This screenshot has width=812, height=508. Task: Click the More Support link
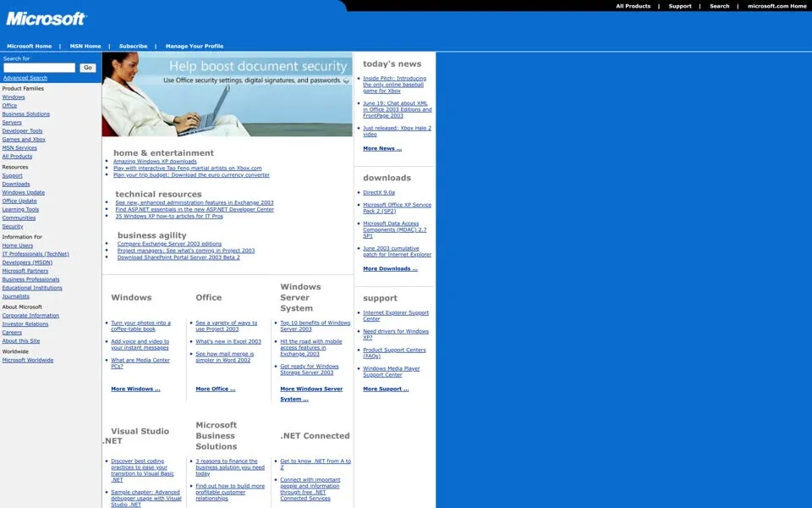tap(386, 389)
